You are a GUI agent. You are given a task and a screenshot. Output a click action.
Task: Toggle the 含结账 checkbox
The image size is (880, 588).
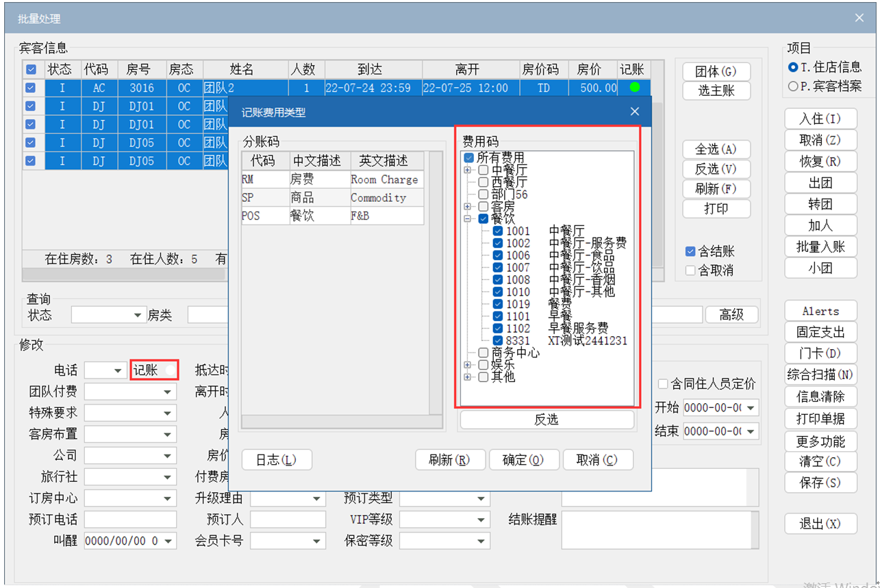(690, 251)
